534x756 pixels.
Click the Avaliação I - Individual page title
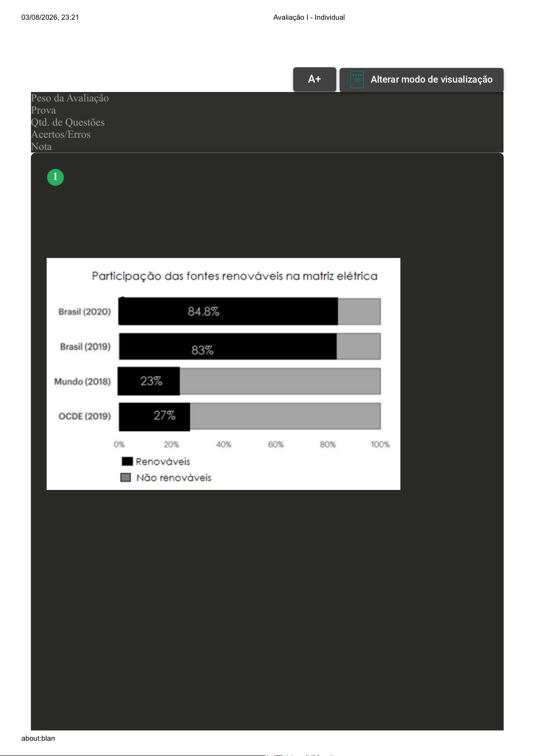pyautogui.click(x=309, y=17)
